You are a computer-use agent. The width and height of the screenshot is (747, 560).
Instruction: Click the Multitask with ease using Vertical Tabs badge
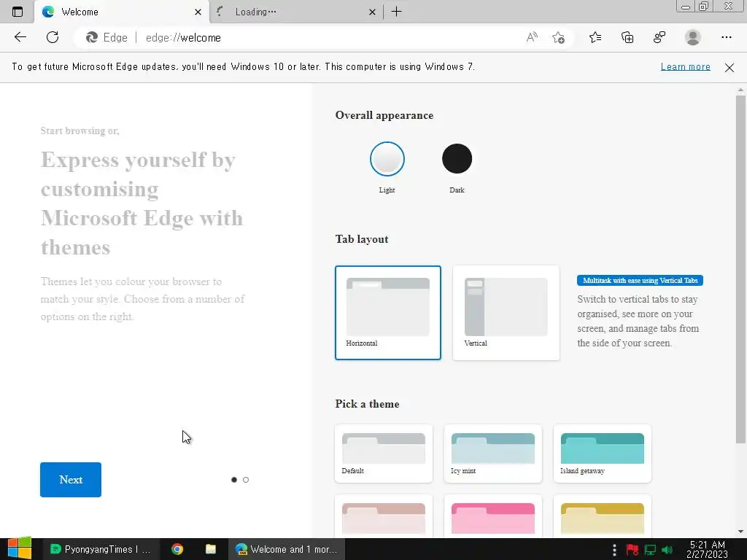[640, 281]
